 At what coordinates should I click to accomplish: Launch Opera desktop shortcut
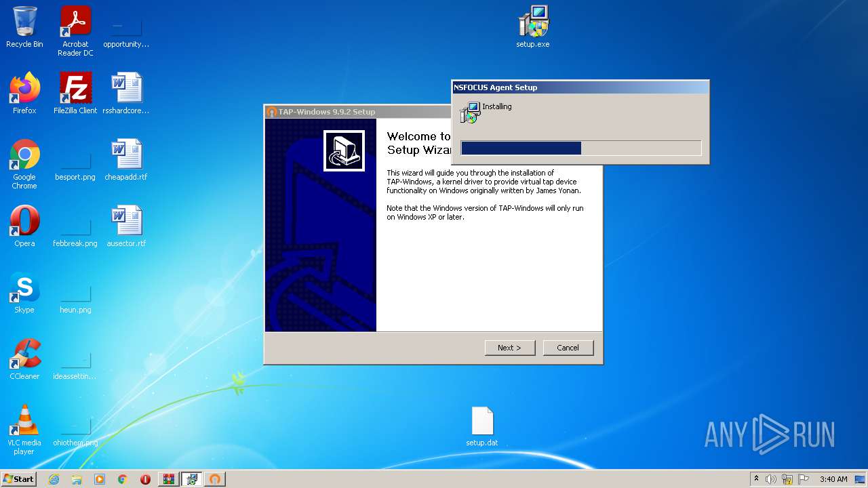coord(24,226)
